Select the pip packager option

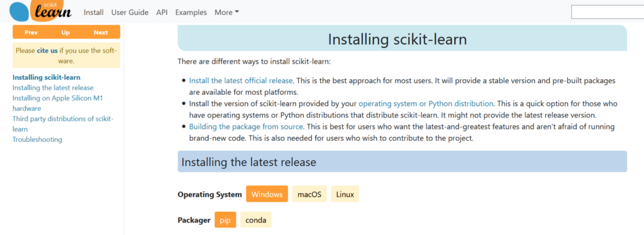click(225, 220)
